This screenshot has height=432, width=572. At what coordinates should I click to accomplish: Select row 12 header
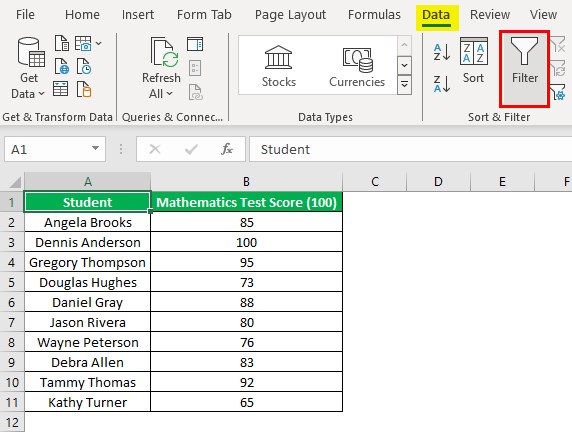coord(12,422)
